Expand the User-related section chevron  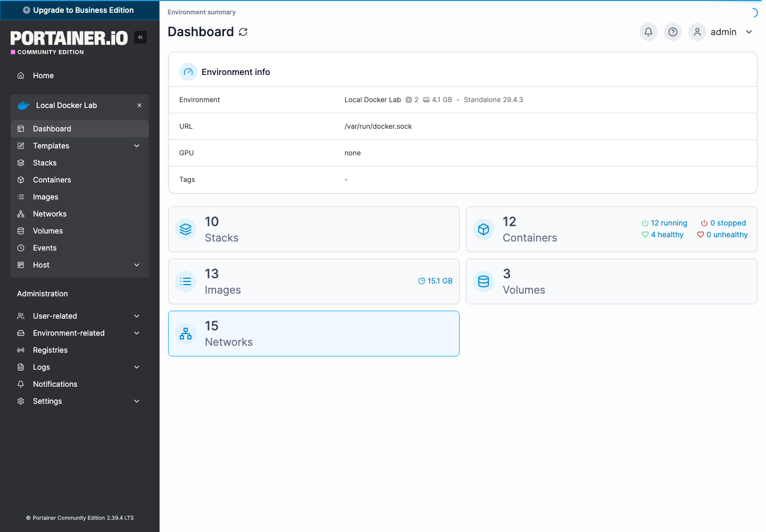pyautogui.click(x=137, y=316)
